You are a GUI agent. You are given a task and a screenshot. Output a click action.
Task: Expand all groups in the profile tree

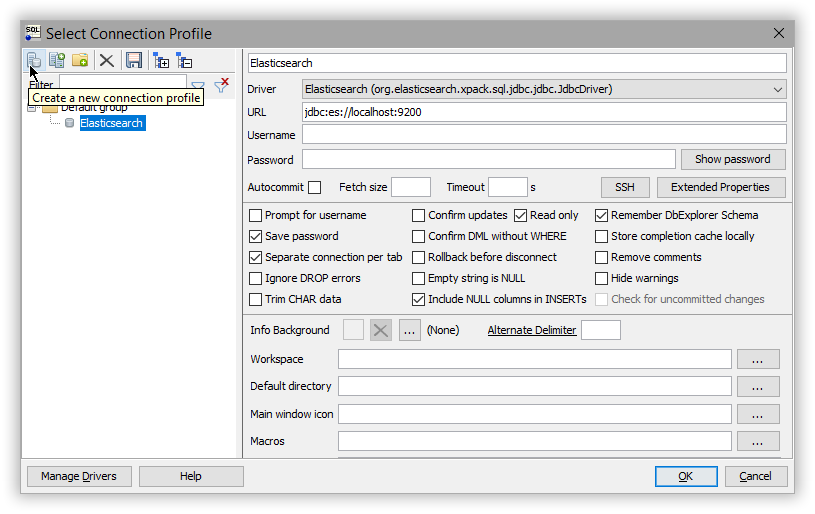pyautogui.click(x=161, y=60)
